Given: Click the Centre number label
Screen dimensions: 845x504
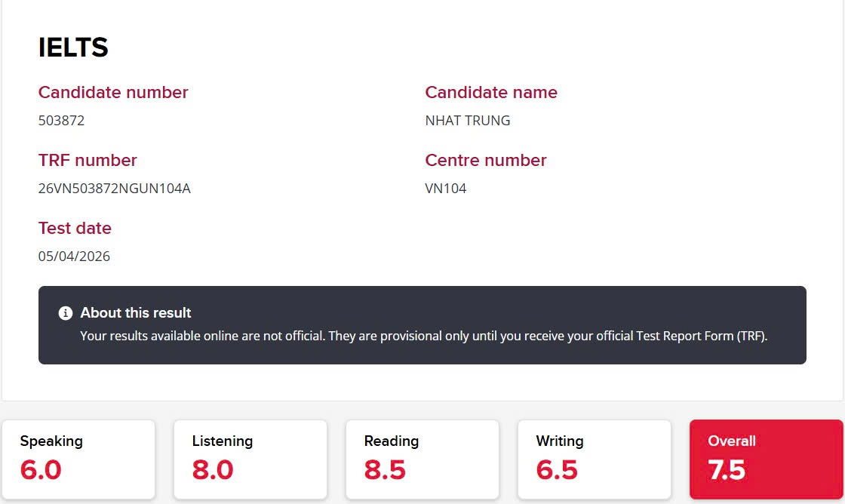Looking at the screenshot, I should [486, 161].
